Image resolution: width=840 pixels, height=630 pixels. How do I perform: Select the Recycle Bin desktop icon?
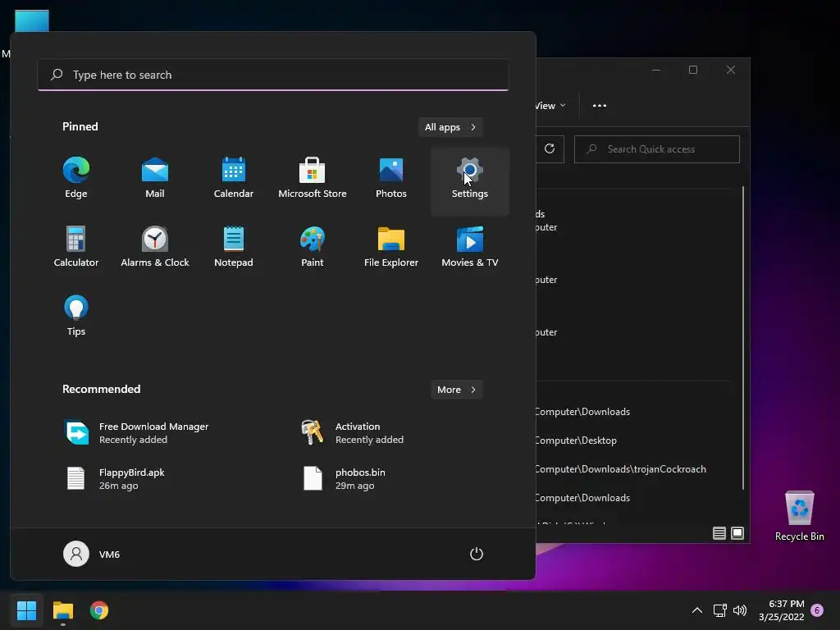click(799, 516)
